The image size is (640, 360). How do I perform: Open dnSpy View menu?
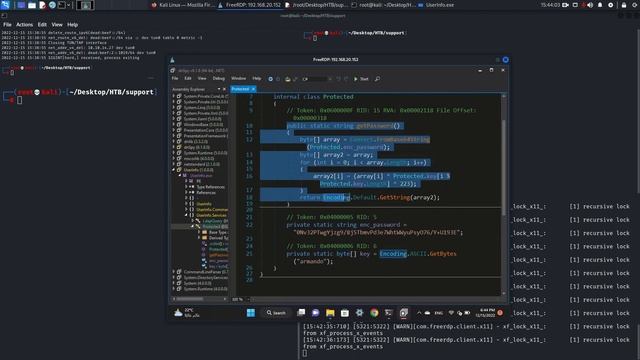202,78
